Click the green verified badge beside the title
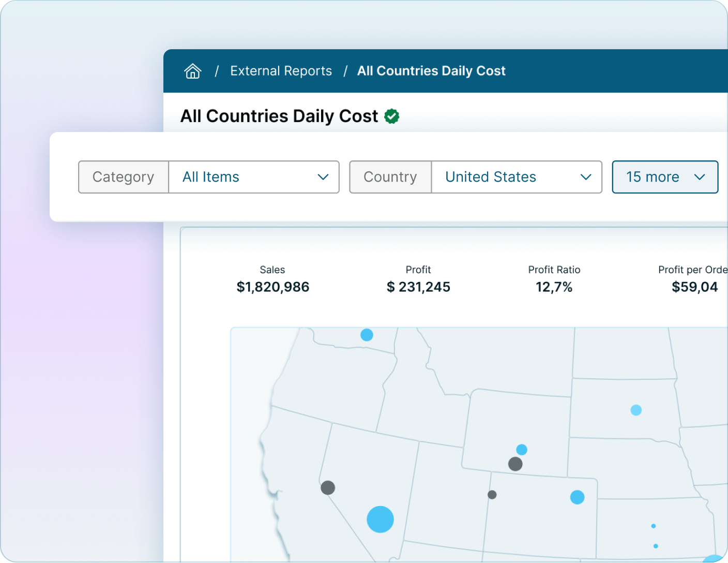The height and width of the screenshot is (563, 728). pos(392,116)
